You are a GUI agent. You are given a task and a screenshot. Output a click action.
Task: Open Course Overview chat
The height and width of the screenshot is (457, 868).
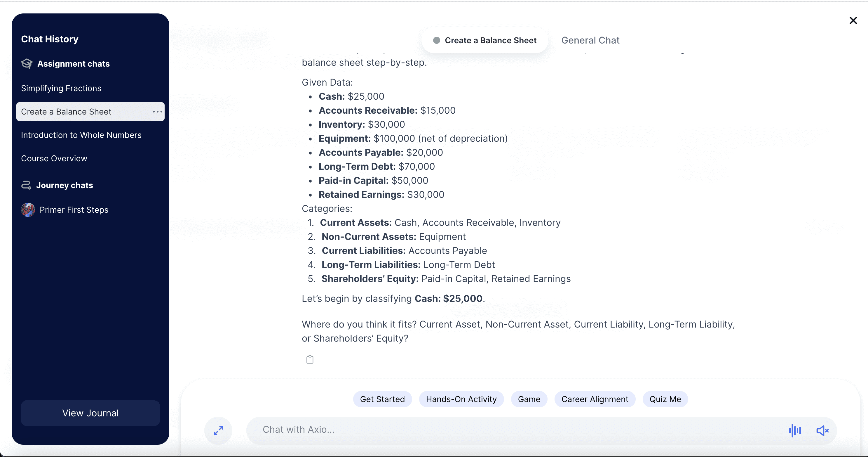[54, 158]
